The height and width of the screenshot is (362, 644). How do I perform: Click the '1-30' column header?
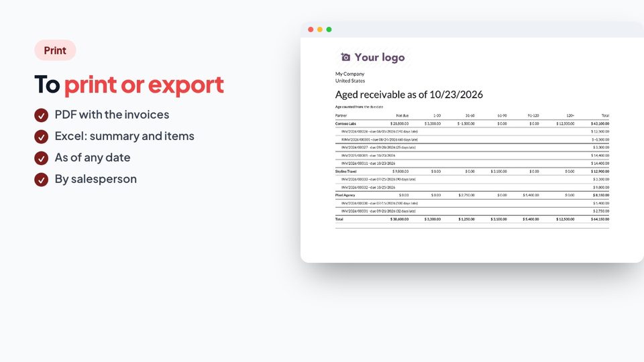(x=437, y=116)
